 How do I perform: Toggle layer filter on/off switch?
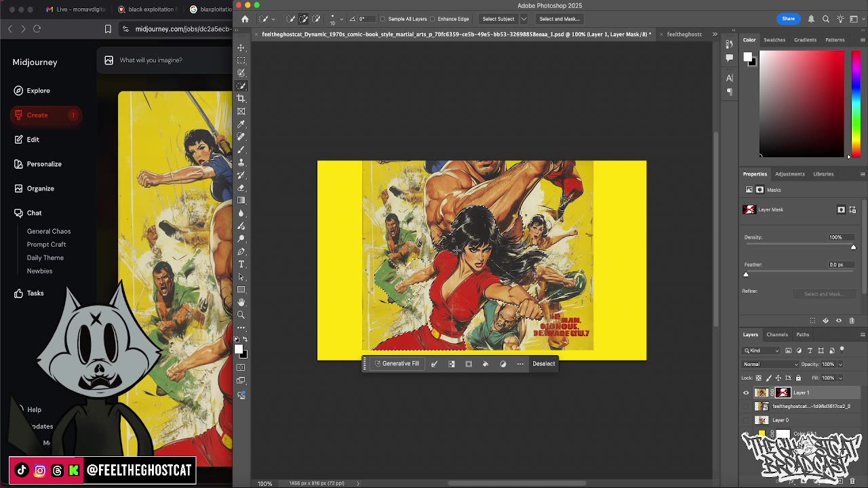coord(842,350)
